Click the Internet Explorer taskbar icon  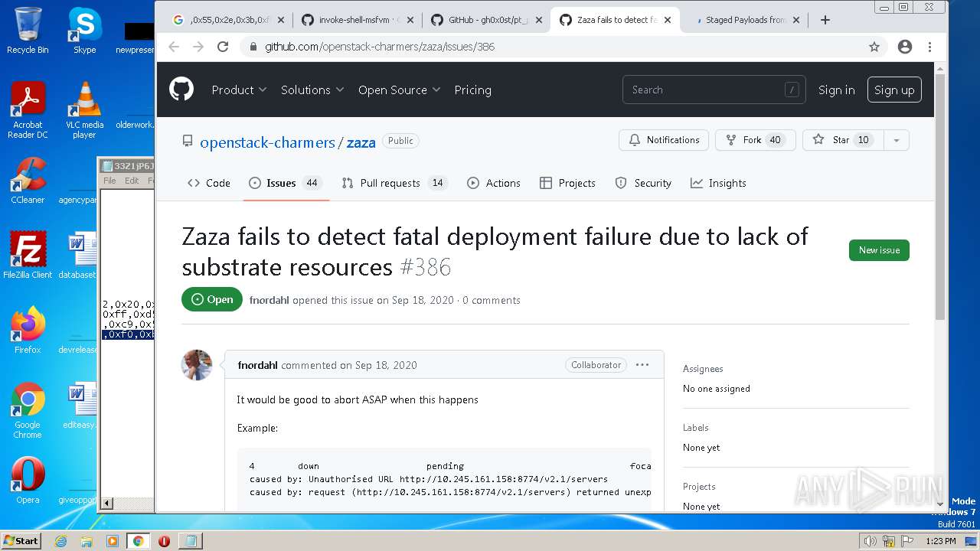coord(60,541)
